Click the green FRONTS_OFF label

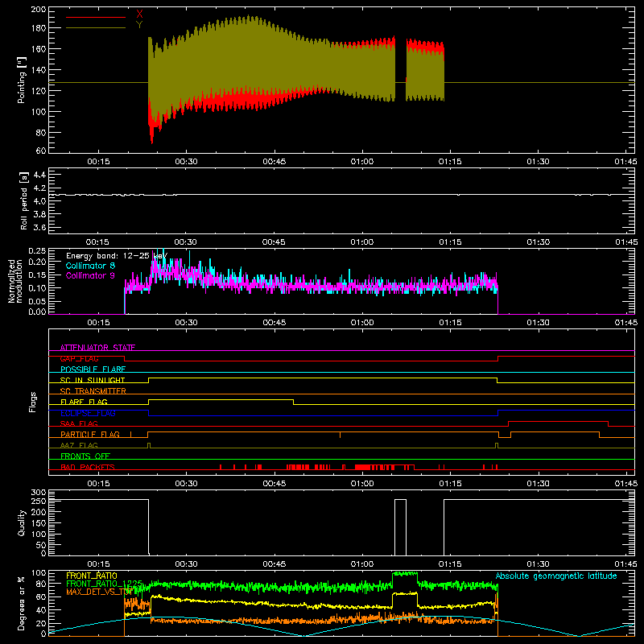(x=85, y=456)
